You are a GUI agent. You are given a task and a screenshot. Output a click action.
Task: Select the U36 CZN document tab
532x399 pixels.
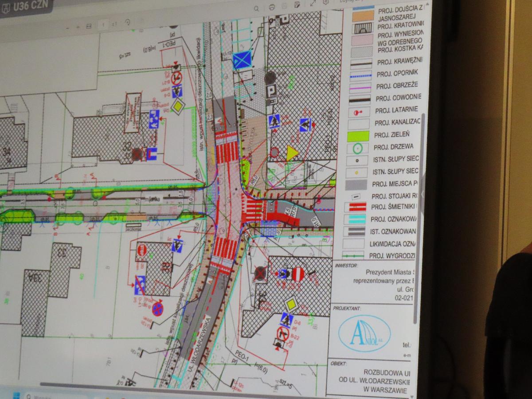tap(27, 6)
